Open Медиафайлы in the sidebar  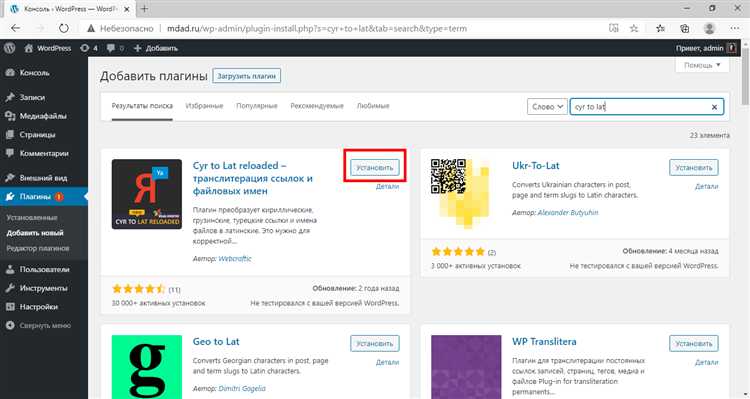click(x=44, y=116)
